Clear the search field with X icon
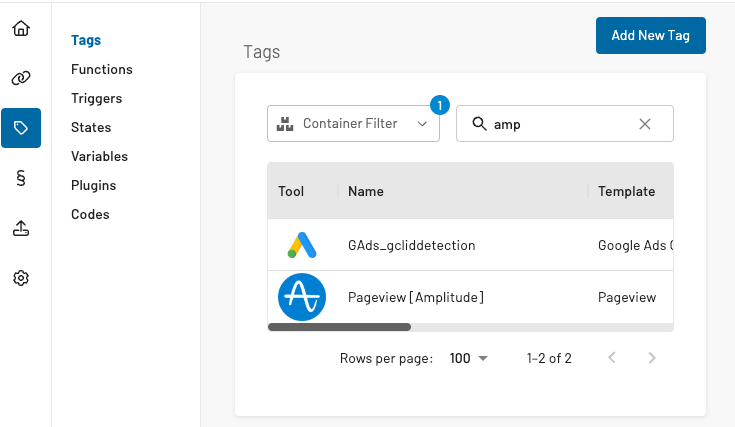This screenshot has height=427, width=735. [x=645, y=124]
